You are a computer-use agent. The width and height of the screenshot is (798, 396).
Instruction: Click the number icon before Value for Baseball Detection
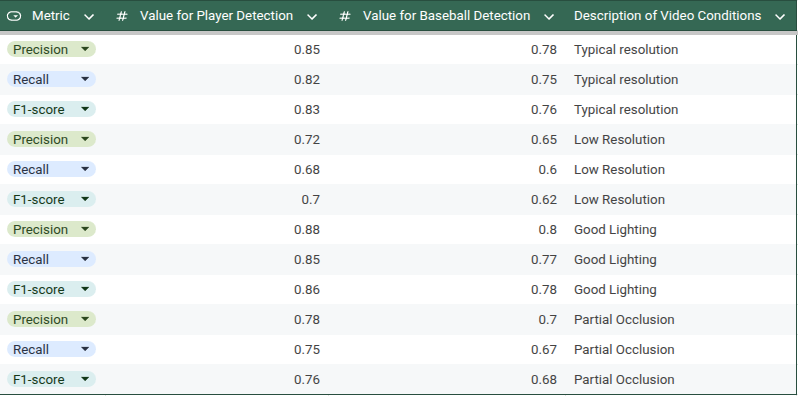[345, 16]
